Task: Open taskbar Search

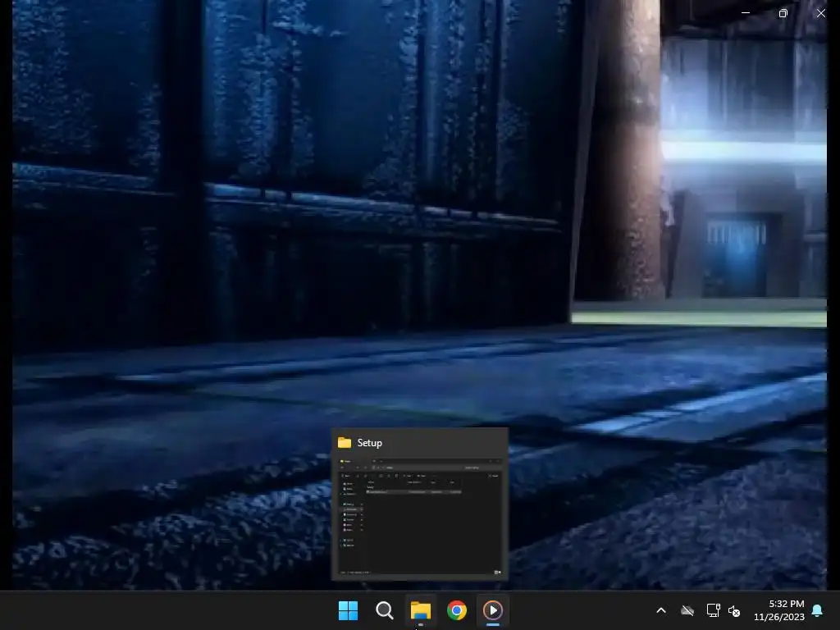Action: pos(384,610)
